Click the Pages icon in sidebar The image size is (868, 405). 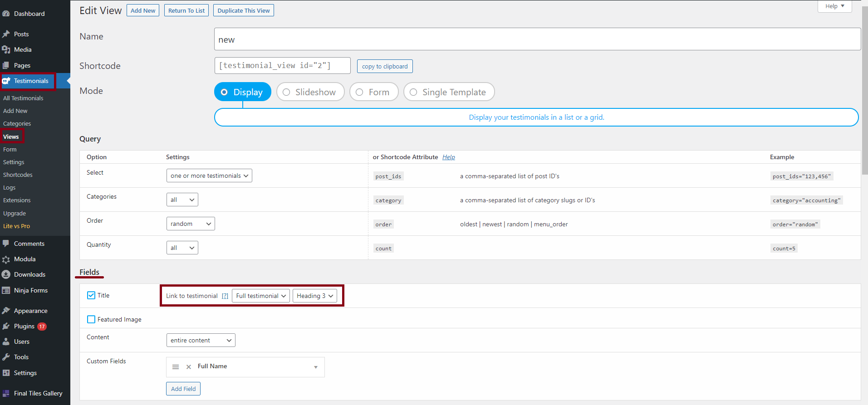[x=6, y=65]
